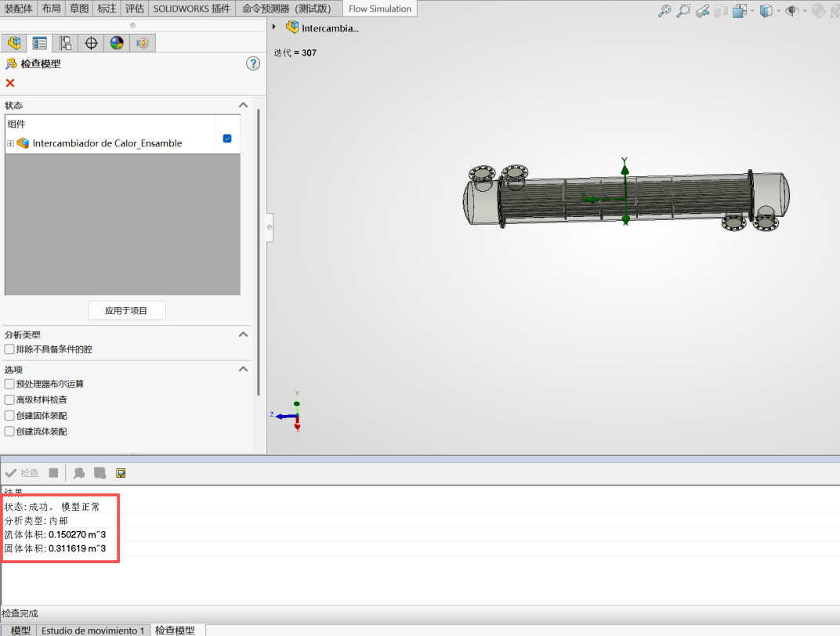The width and height of the screenshot is (840, 636).
Task: Open the PropertyManager tab icon
Action: (40, 43)
